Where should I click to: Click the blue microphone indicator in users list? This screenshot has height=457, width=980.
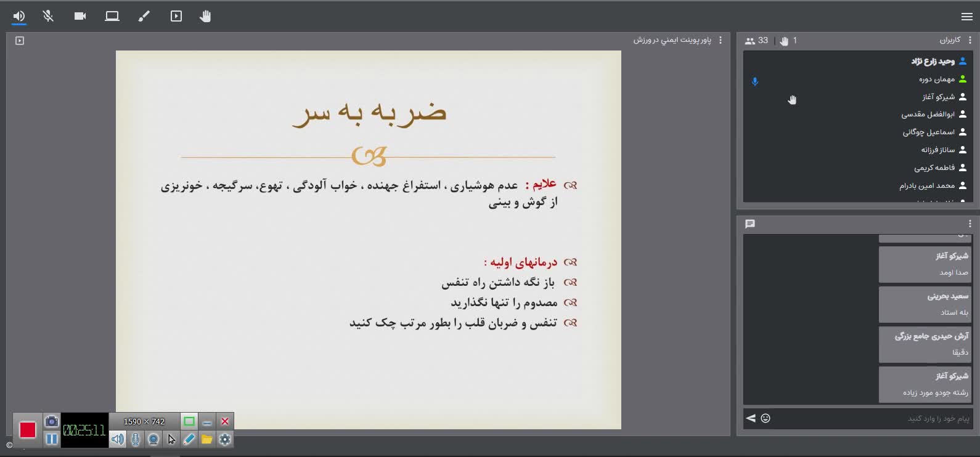pos(755,81)
